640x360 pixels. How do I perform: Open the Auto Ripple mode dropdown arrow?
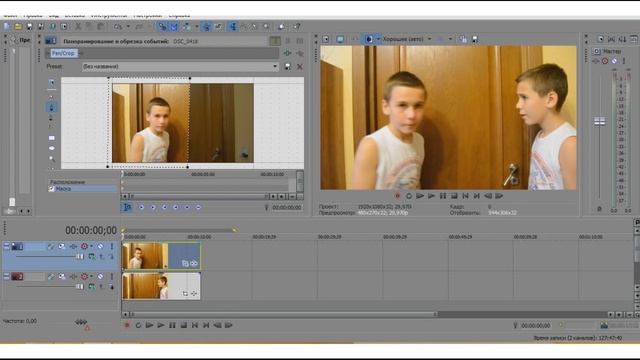click(196, 27)
